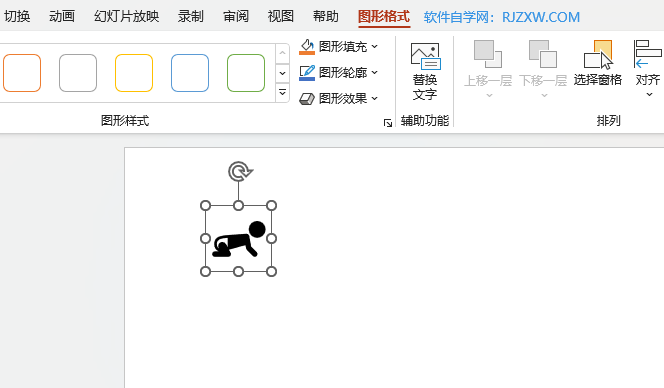Click the top-middle resize handle of graphic
Image resolution: width=664 pixels, height=388 pixels.
238,205
